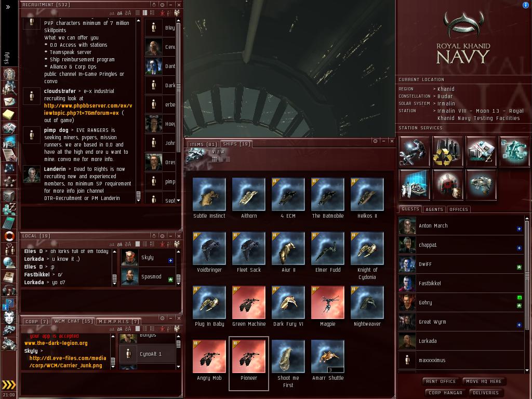This screenshot has height=399, width=532.
Task: Switch to the Agents tab
Action: tap(434, 209)
